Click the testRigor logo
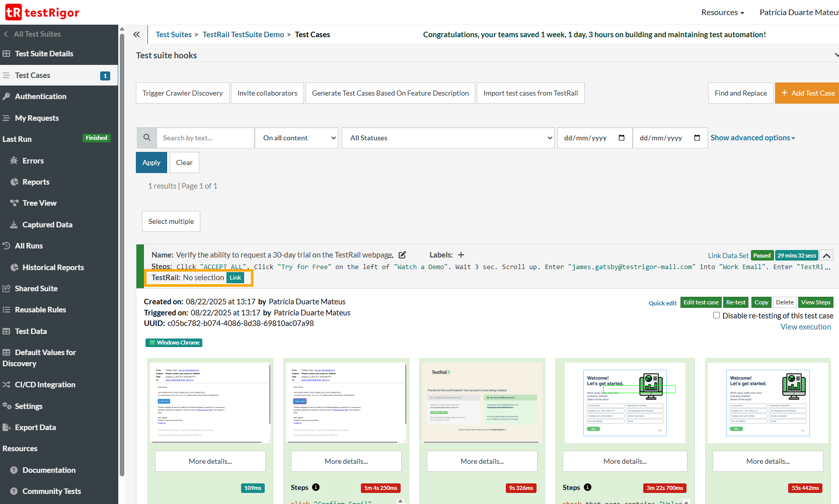Viewport: 839px width, 504px height. [x=42, y=12]
